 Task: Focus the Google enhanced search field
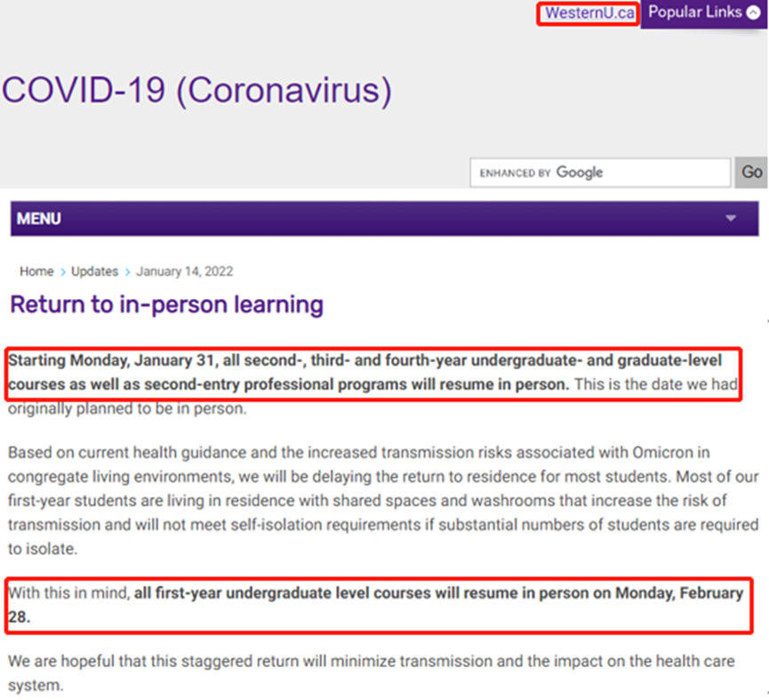(600, 173)
